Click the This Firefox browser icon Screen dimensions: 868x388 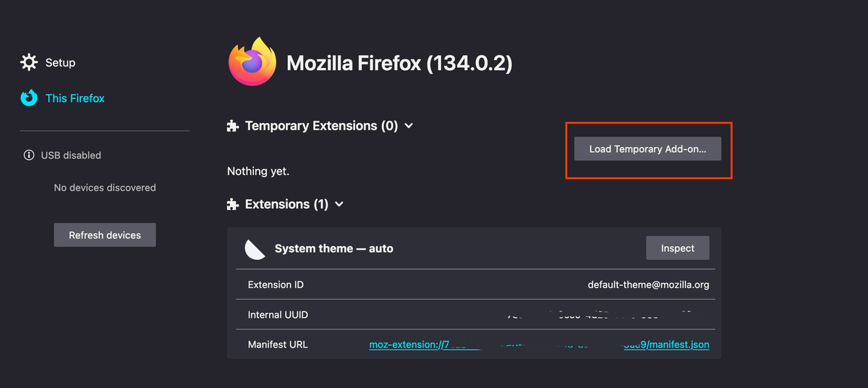tap(29, 98)
